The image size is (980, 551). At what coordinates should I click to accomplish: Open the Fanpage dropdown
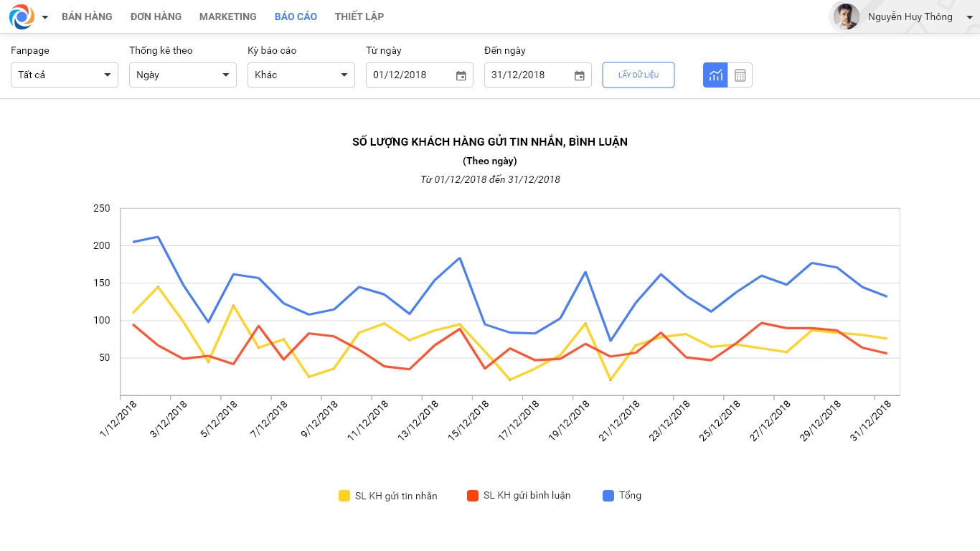tap(65, 75)
